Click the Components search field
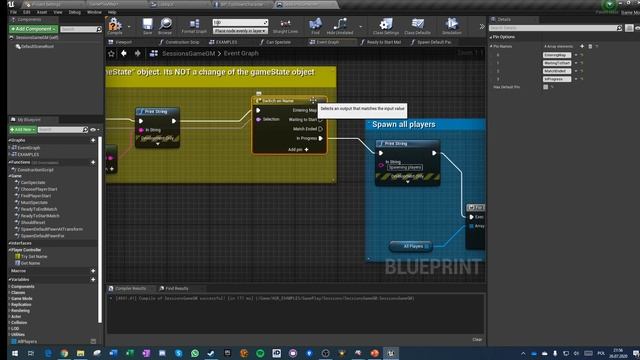 click(x=81, y=29)
